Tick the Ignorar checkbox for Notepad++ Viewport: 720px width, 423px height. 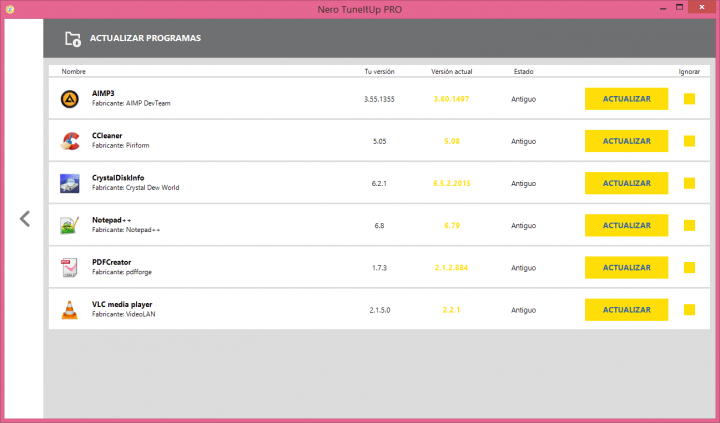(689, 226)
